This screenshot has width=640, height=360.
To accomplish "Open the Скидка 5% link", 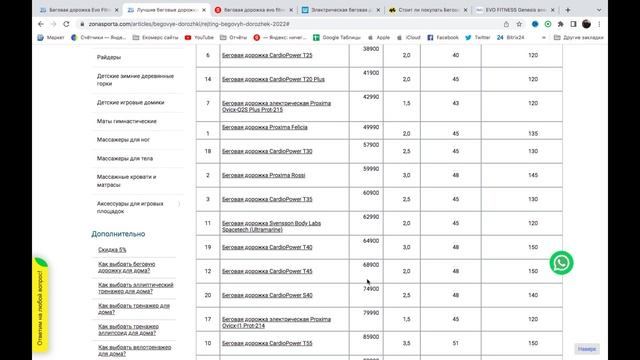I will [112, 250].
